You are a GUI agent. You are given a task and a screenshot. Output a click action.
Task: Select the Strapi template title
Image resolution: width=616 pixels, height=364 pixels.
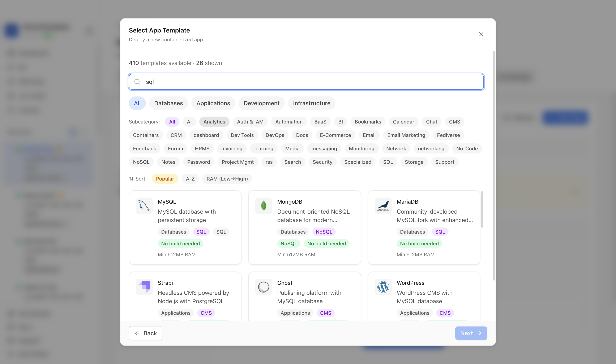click(165, 283)
